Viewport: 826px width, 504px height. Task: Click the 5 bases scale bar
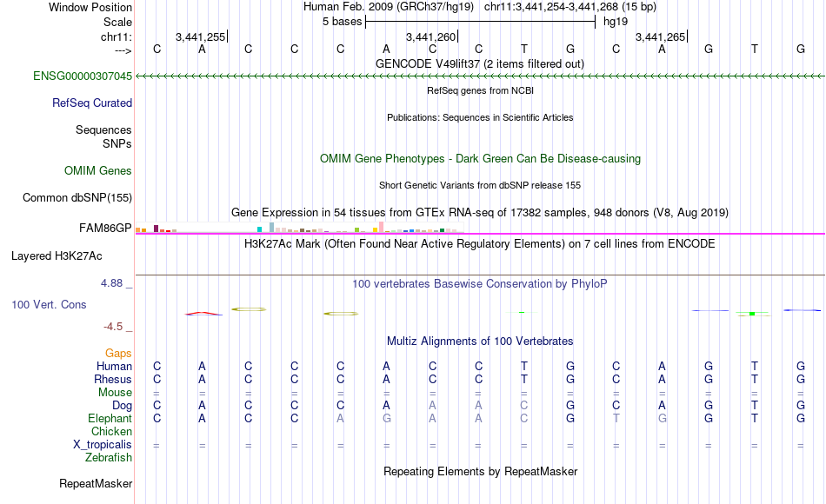tap(481, 22)
